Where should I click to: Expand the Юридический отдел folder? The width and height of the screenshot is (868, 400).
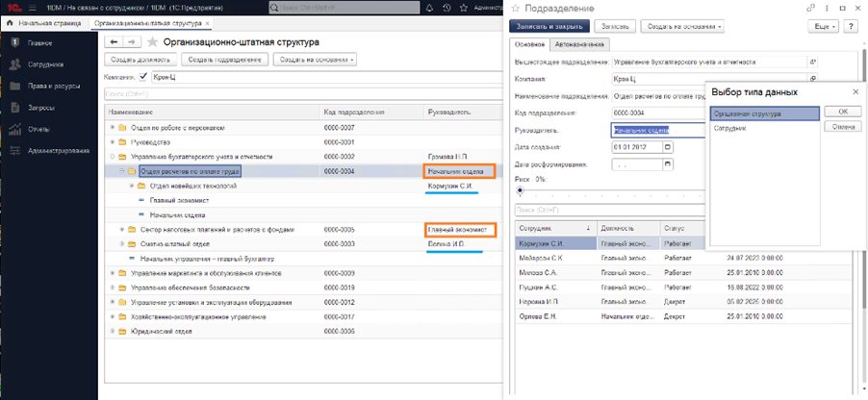click(x=113, y=330)
